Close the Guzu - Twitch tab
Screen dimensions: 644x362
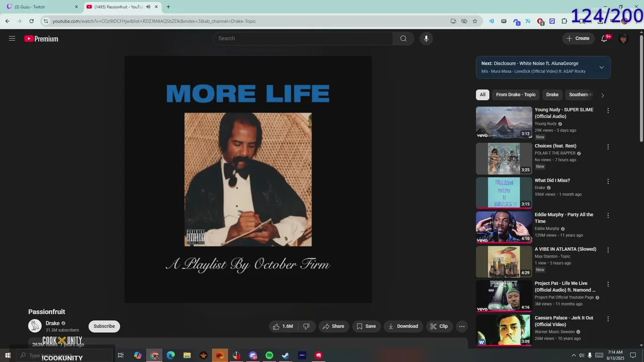tap(76, 7)
